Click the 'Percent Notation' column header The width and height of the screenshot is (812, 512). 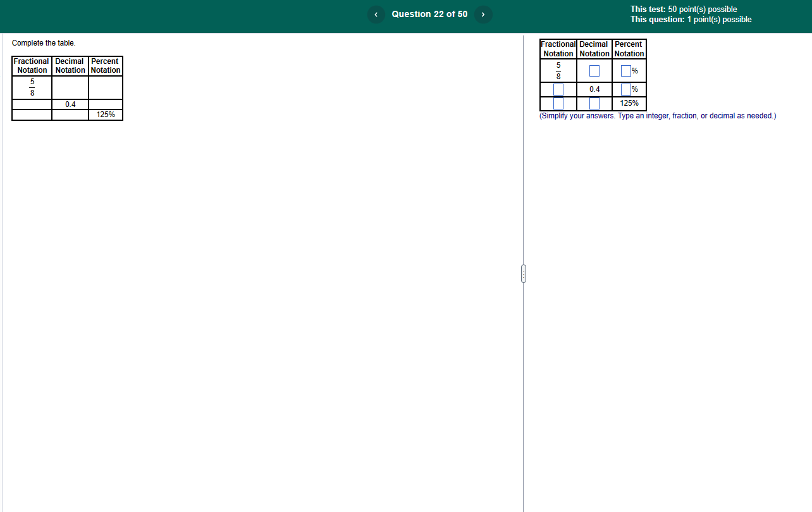pyautogui.click(x=629, y=47)
